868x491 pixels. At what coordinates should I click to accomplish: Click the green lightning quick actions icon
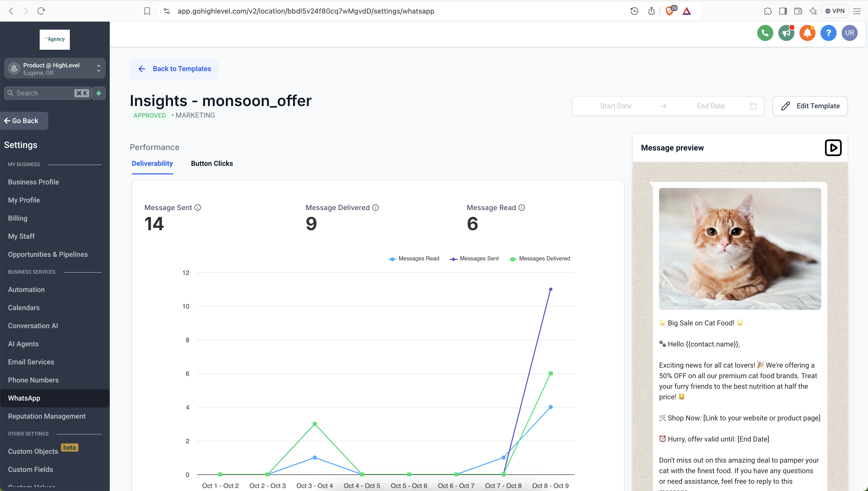(99, 93)
